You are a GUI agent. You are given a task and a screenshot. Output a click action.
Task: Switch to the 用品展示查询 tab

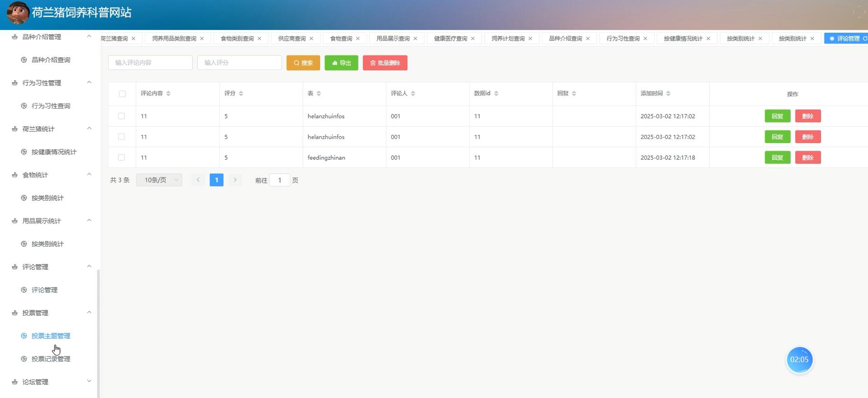point(393,39)
